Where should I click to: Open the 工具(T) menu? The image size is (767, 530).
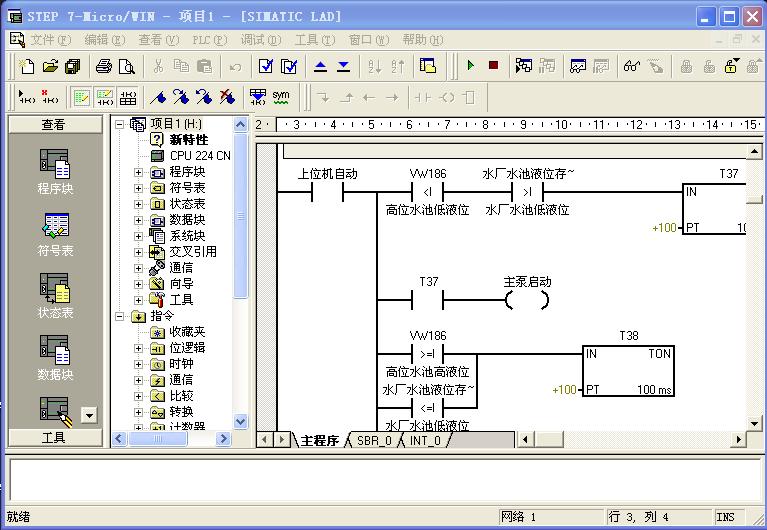[315, 40]
